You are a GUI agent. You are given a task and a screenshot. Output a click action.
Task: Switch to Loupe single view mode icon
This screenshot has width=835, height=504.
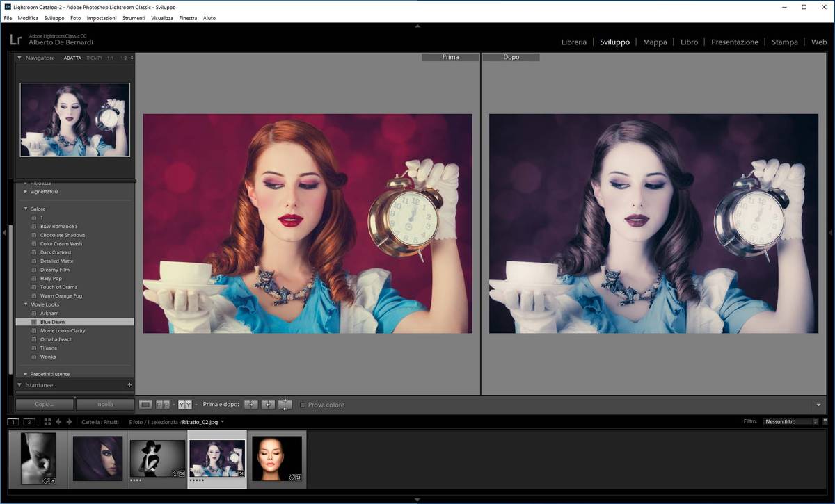click(145, 405)
